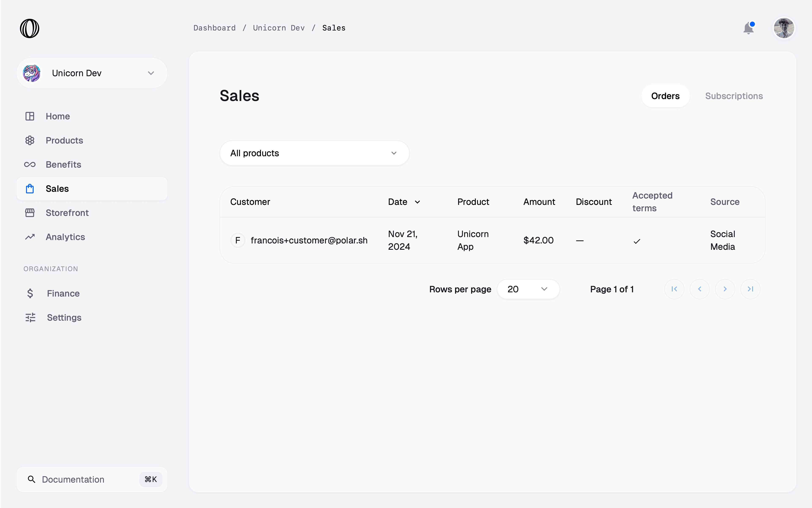Click the Source column header
812x508 pixels.
(x=725, y=202)
